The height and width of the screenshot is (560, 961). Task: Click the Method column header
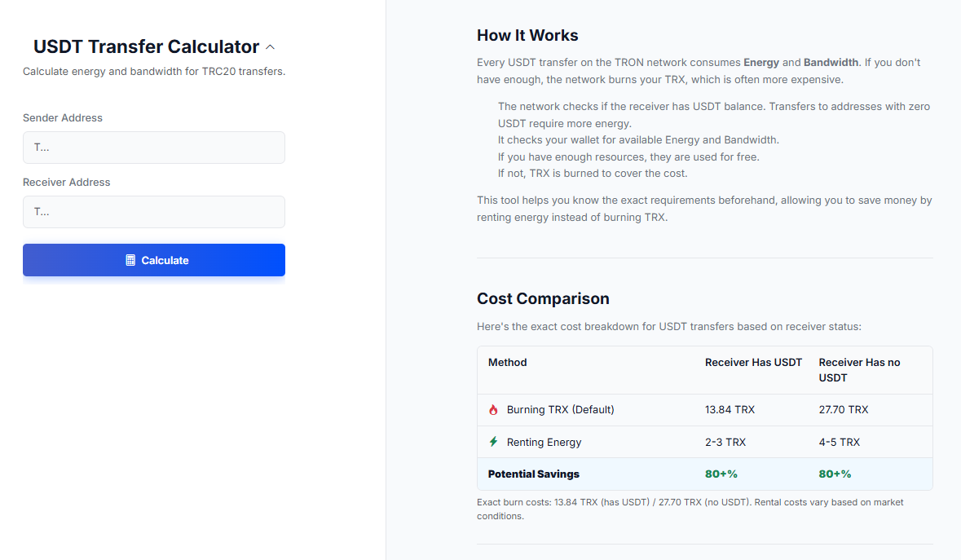pyautogui.click(x=507, y=363)
